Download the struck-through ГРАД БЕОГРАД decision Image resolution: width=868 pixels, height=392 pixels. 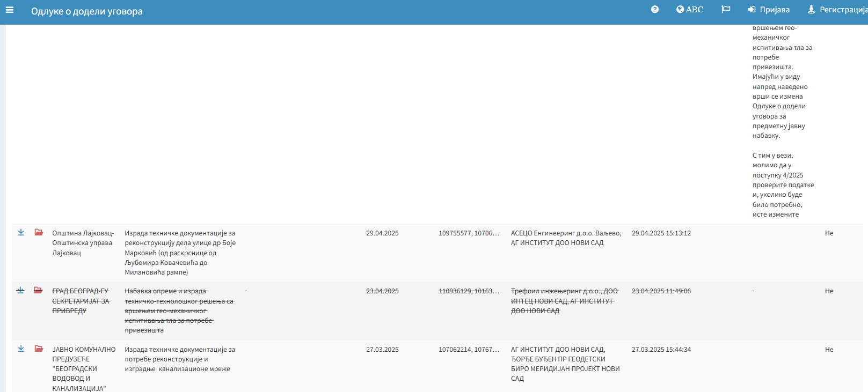click(x=20, y=291)
